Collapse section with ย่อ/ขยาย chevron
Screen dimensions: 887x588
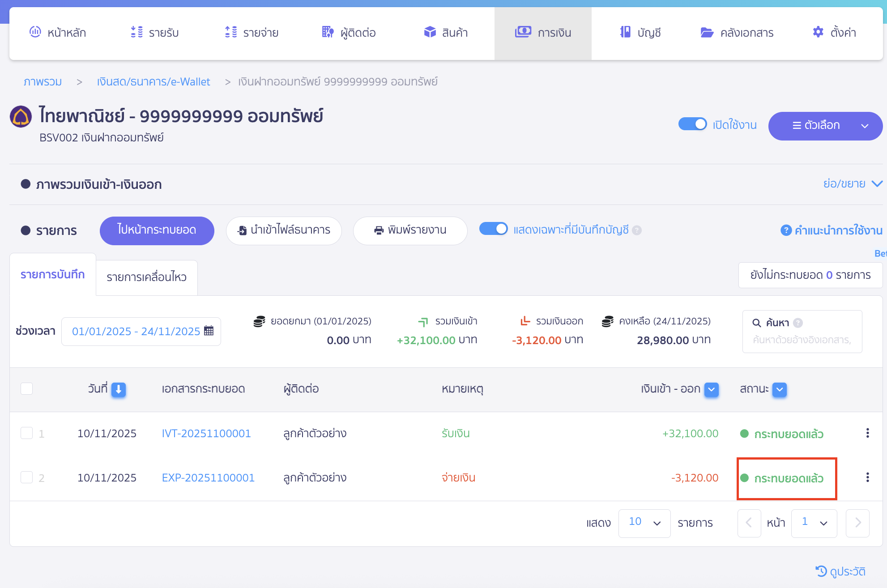877,183
